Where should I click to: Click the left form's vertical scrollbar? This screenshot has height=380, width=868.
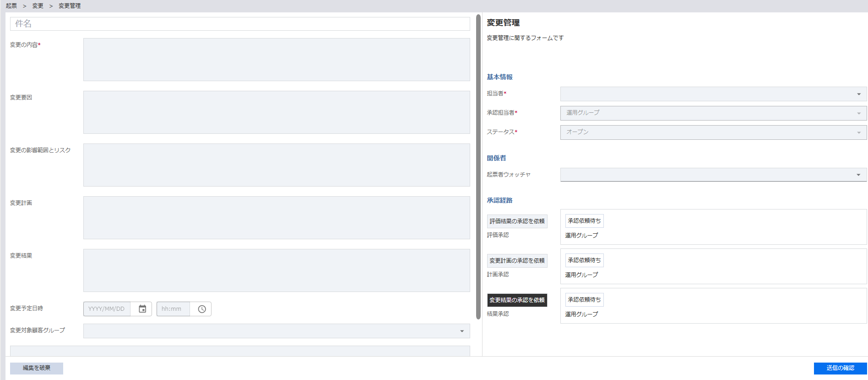click(x=478, y=166)
